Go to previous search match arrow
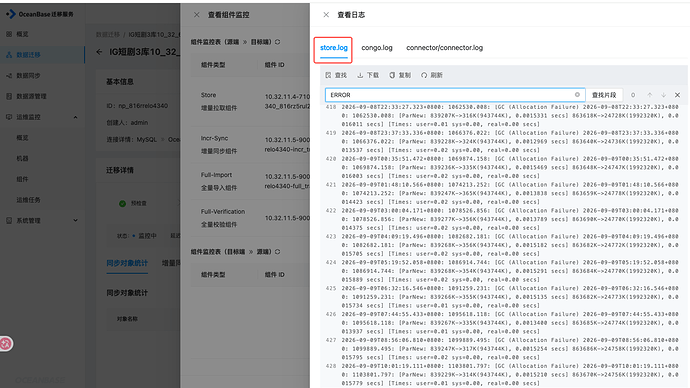The width and height of the screenshot is (690, 388). (x=650, y=95)
